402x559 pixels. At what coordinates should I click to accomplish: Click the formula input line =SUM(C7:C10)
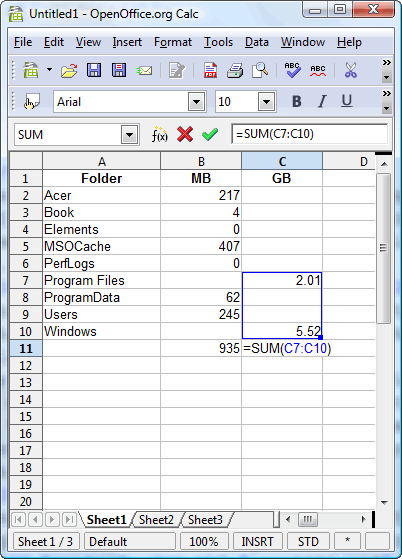[310, 134]
